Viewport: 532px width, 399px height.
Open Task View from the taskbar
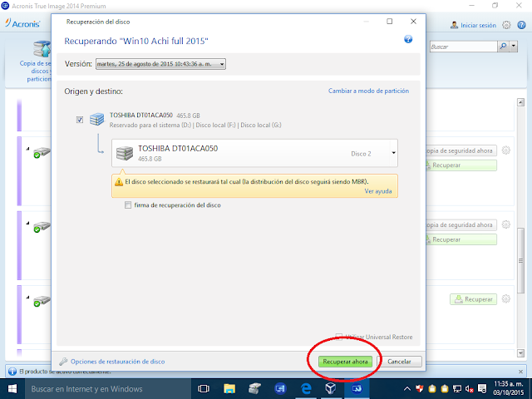pyautogui.click(x=204, y=389)
